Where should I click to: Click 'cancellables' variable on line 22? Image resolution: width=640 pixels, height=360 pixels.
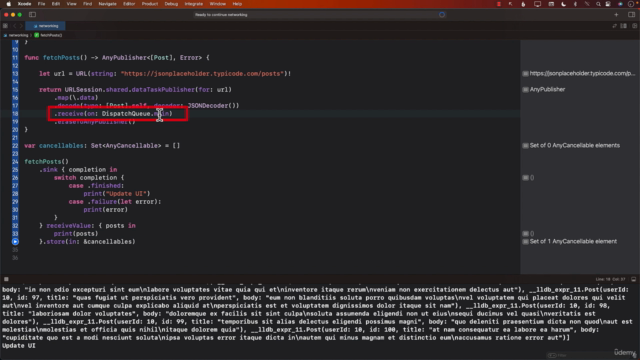click(61, 146)
